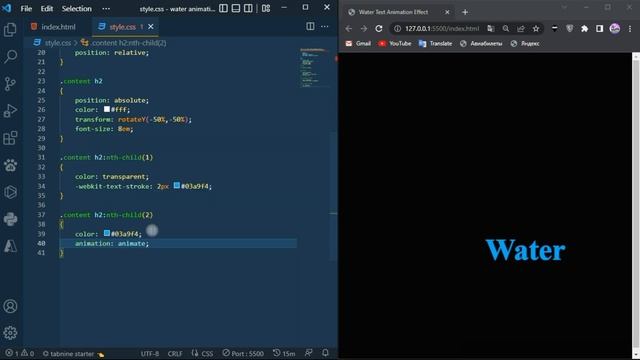This screenshot has width=640, height=360.
Task: Open the File menu
Action: (26, 9)
